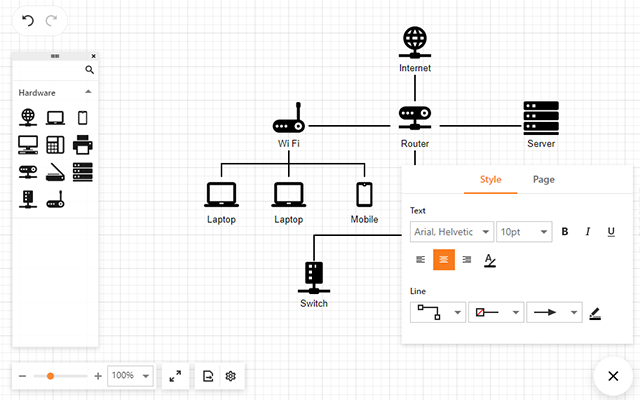Screen dimensions: 640x400
Task: Pick the Wi-Fi router shape in toolbox
Action: 55,199
